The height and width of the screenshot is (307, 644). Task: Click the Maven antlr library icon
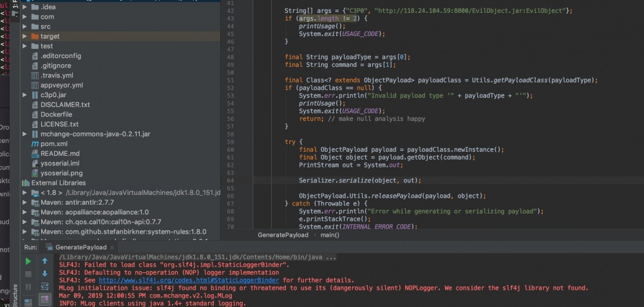(x=35, y=202)
